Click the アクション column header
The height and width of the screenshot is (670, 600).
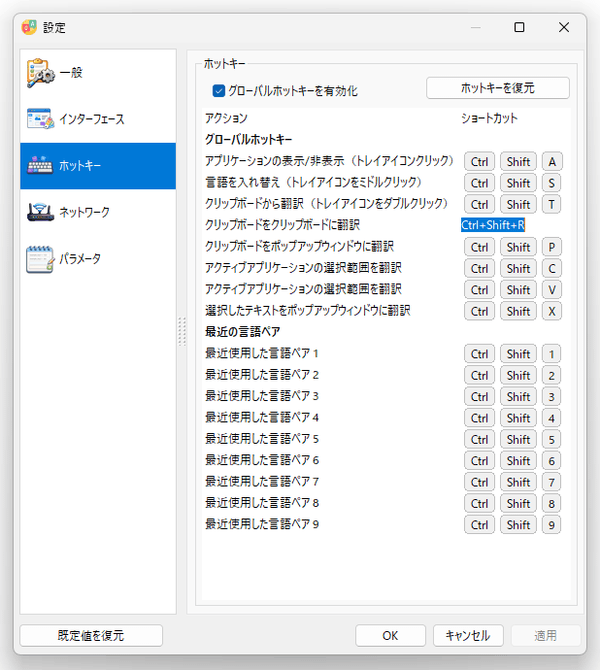point(226,118)
